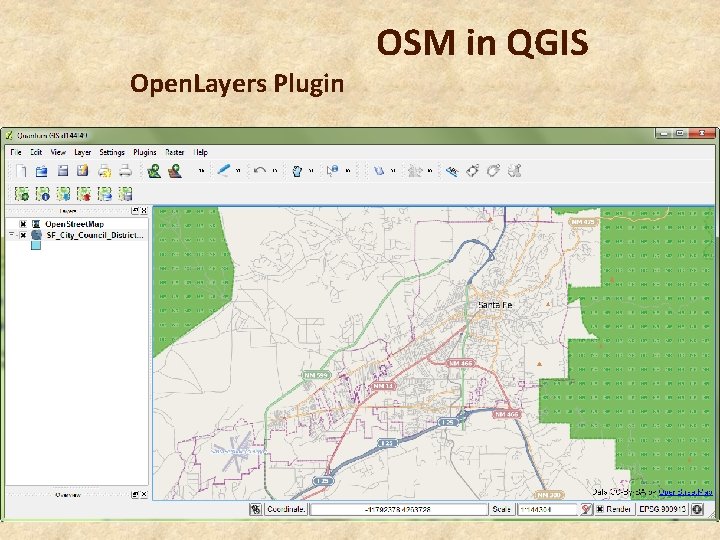Click the stop rendering icon beside Scale field

586,509
